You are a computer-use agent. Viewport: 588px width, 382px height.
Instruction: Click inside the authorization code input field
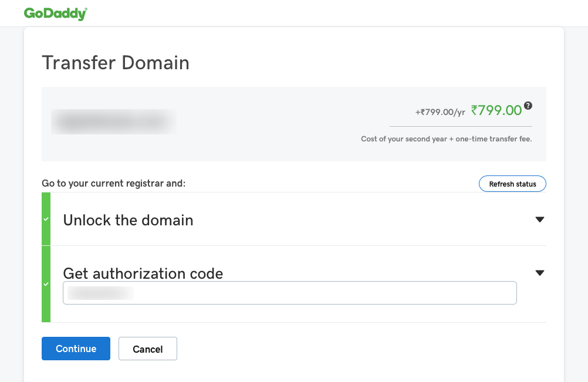(x=289, y=293)
